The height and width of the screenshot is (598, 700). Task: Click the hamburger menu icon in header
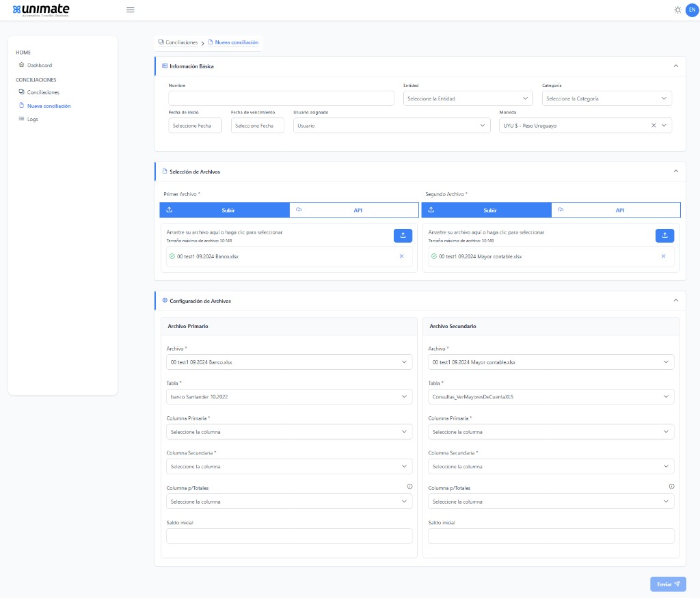pos(131,10)
